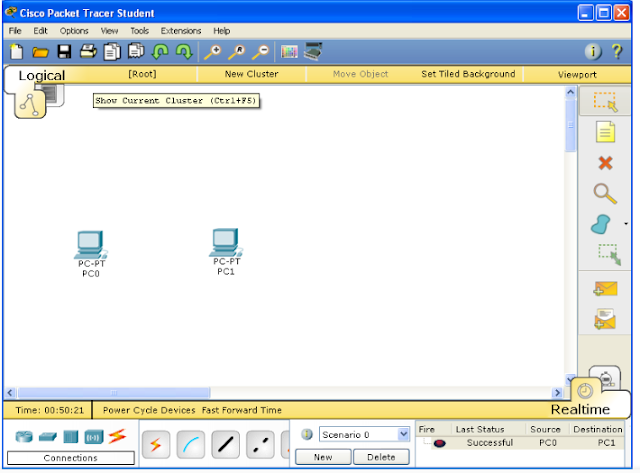This screenshot has width=640, height=473.
Task: Open a file with the folder icon
Action: (x=40, y=52)
